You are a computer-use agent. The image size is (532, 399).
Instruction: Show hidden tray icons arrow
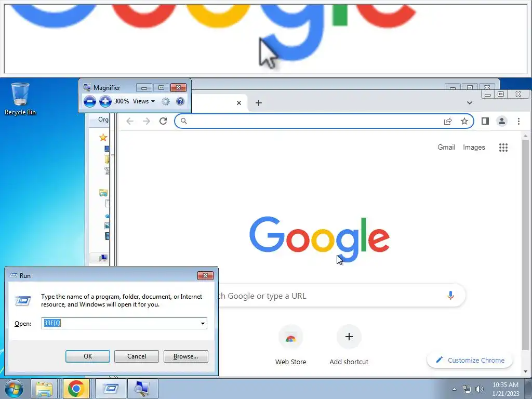tap(454, 389)
